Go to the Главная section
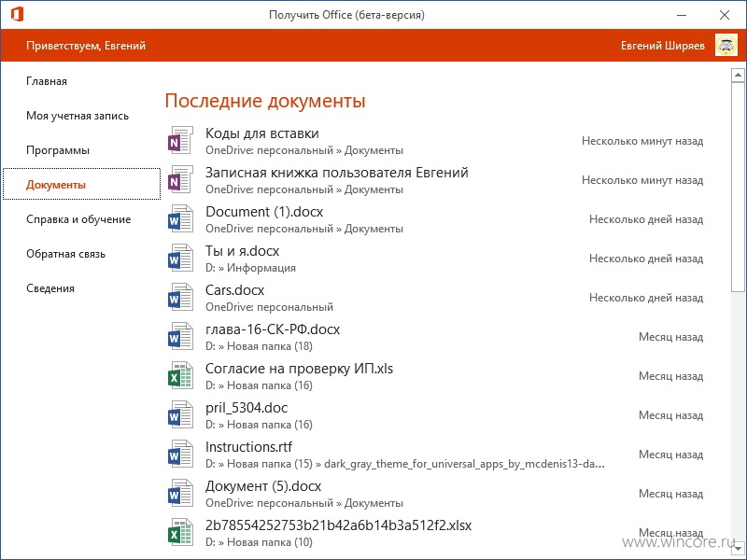 click(47, 81)
